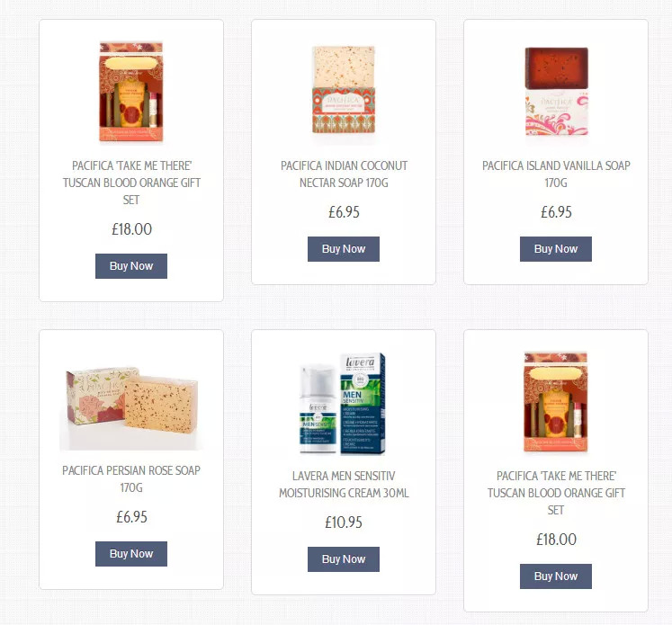Follow the Pacifica Persian Rose Soap 170G link

click(x=131, y=479)
